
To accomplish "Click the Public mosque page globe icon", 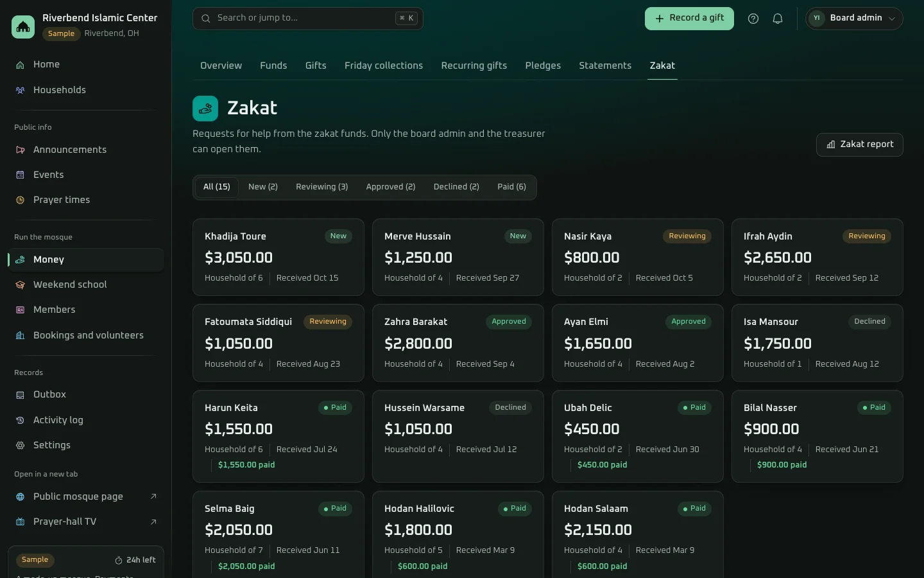I will pos(20,496).
